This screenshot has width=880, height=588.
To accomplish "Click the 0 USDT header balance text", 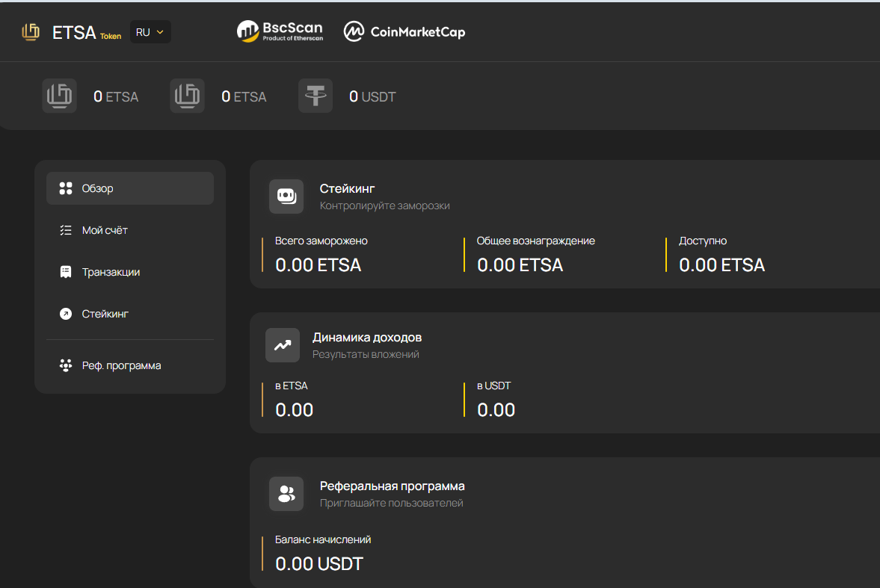I will (372, 96).
